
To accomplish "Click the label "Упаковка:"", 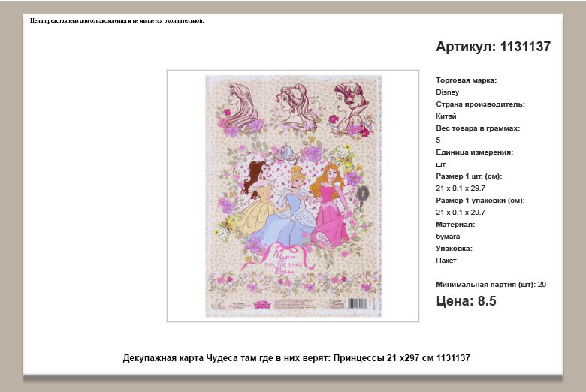I will (454, 248).
